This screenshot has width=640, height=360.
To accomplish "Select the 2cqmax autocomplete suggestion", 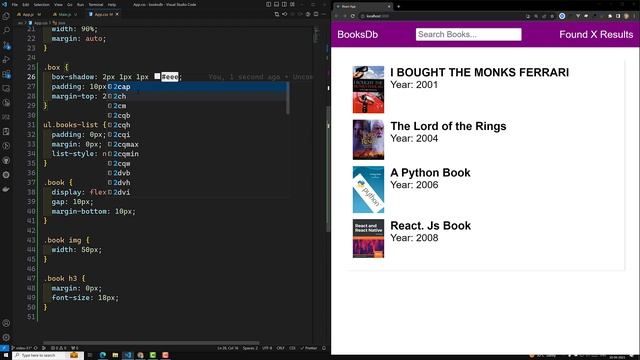I will 198,144.
